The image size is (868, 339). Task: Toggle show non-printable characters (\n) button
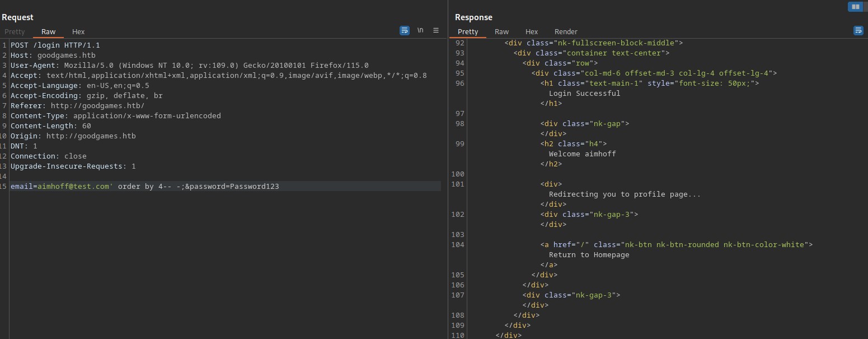420,31
